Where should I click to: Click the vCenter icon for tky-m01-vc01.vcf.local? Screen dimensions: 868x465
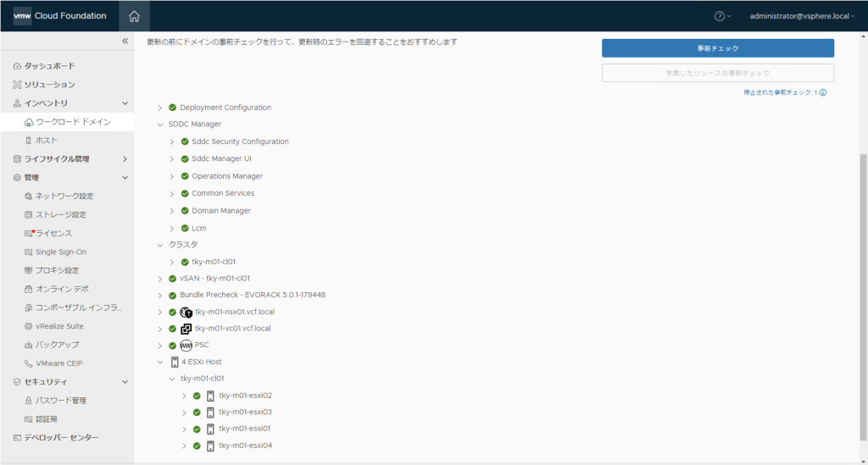(186, 329)
